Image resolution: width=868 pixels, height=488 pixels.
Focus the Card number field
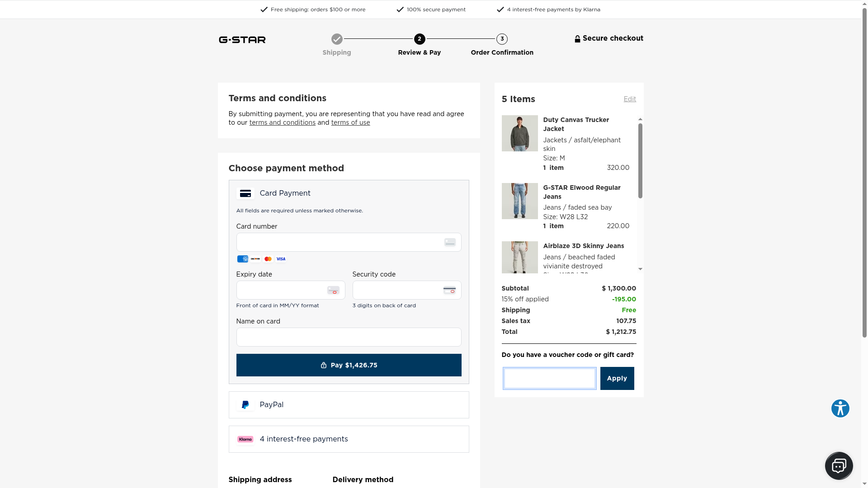click(x=339, y=242)
